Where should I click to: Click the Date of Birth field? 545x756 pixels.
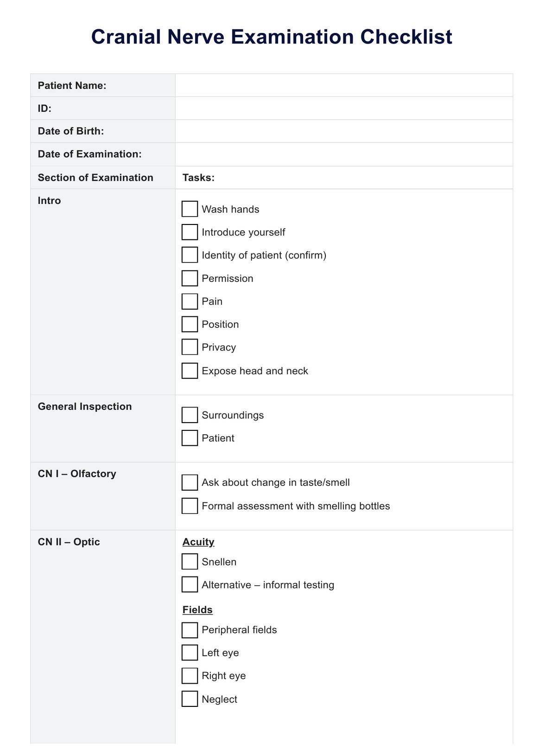(x=344, y=131)
